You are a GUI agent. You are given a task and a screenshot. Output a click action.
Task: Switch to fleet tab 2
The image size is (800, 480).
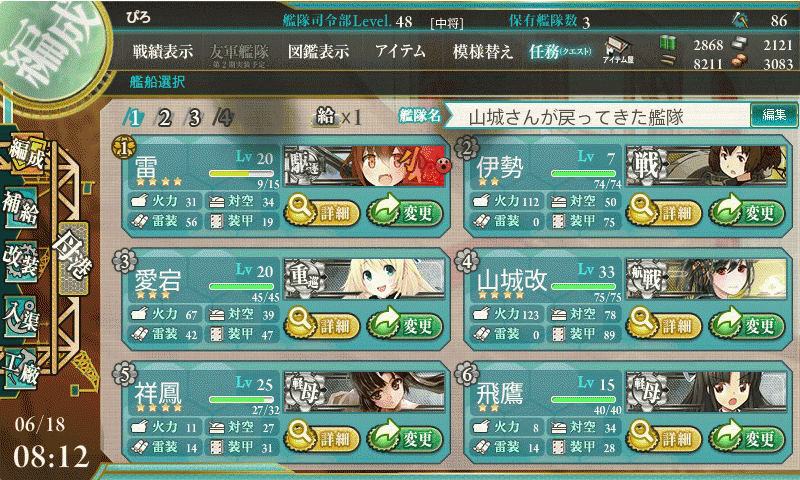coord(164,118)
